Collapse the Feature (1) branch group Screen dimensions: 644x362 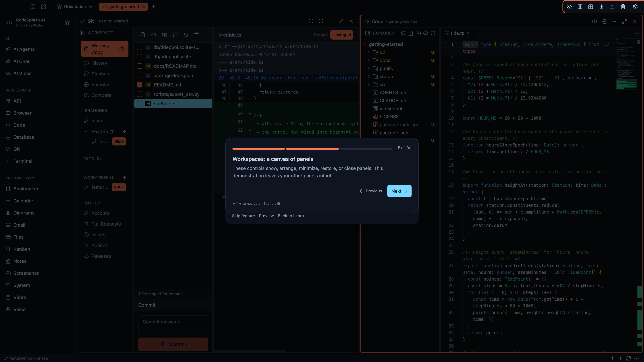86,131
